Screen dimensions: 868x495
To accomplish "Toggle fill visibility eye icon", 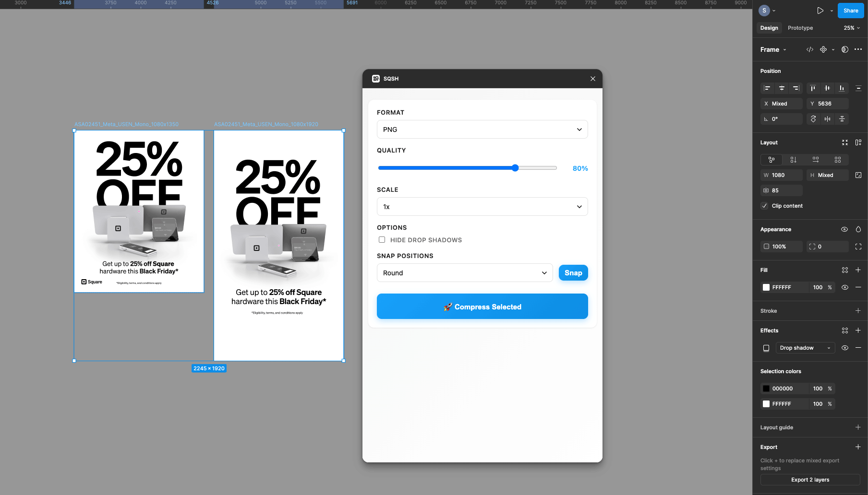I will (845, 287).
